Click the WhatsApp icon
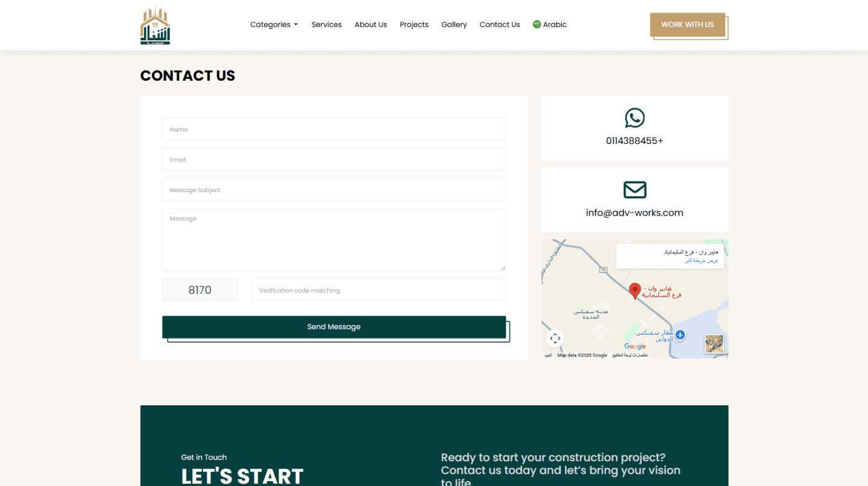The image size is (868, 486). click(x=634, y=117)
